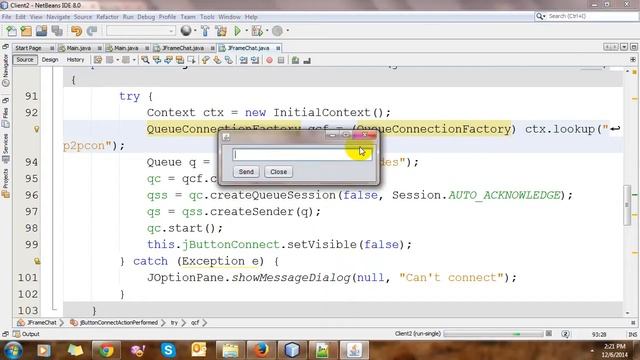The width and height of the screenshot is (640, 360).
Task: Show opened documents list dropdown
Action: tap(624, 47)
